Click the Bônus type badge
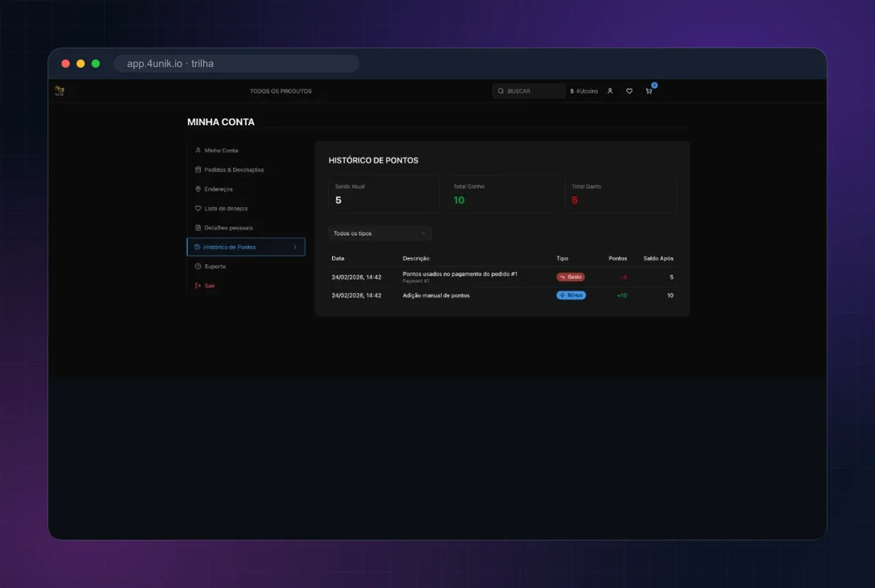This screenshot has width=875, height=588. click(x=571, y=295)
